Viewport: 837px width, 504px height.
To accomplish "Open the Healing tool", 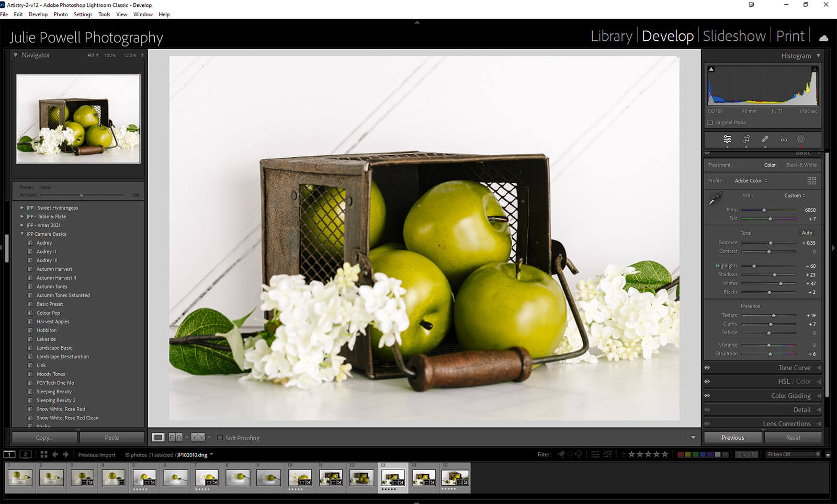I will tap(765, 139).
